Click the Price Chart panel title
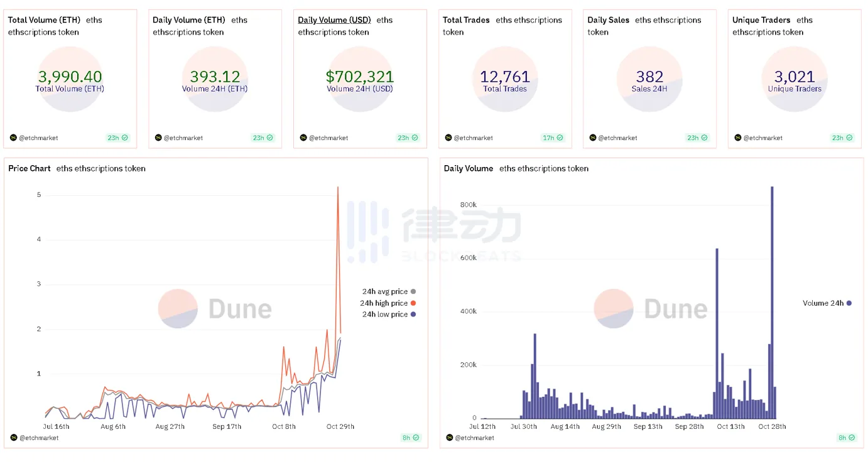The width and height of the screenshot is (868, 464). click(30, 168)
